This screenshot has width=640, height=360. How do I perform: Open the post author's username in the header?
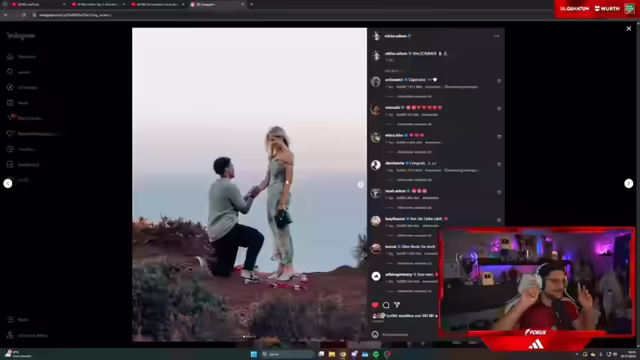396,36
